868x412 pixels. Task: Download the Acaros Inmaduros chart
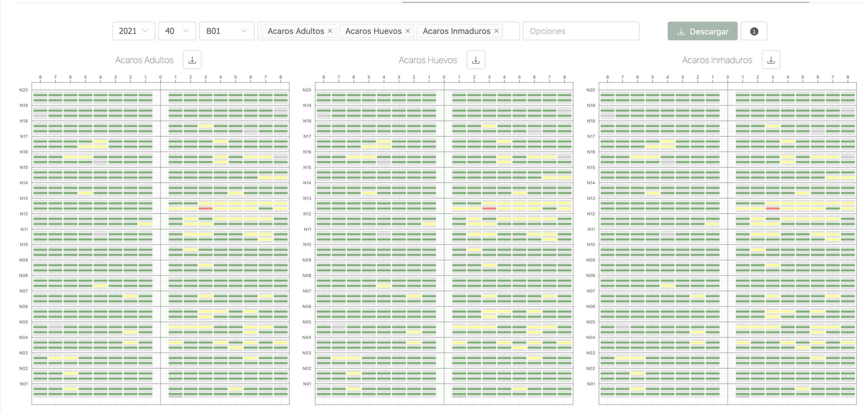click(x=771, y=60)
